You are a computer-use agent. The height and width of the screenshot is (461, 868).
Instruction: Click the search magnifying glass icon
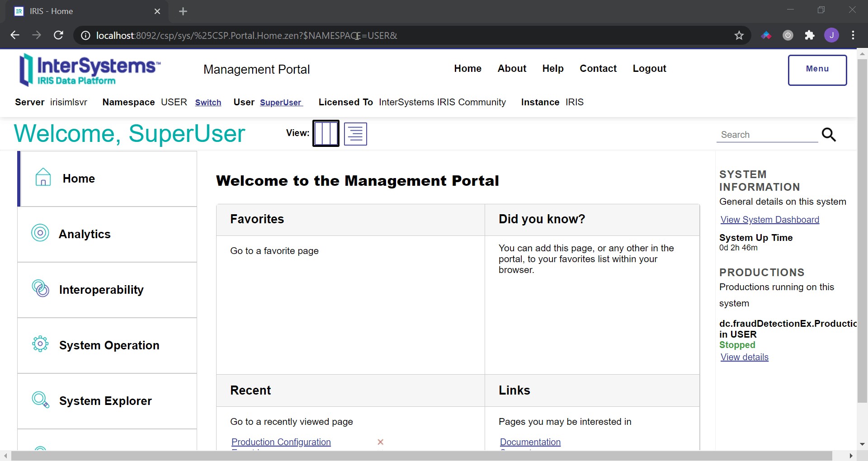pyautogui.click(x=829, y=135)
